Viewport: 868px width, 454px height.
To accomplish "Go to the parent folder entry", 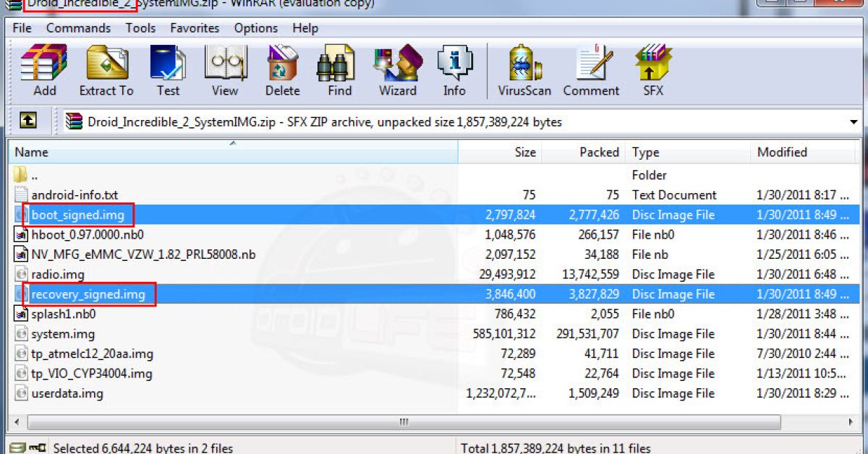I will pos(35,175).
